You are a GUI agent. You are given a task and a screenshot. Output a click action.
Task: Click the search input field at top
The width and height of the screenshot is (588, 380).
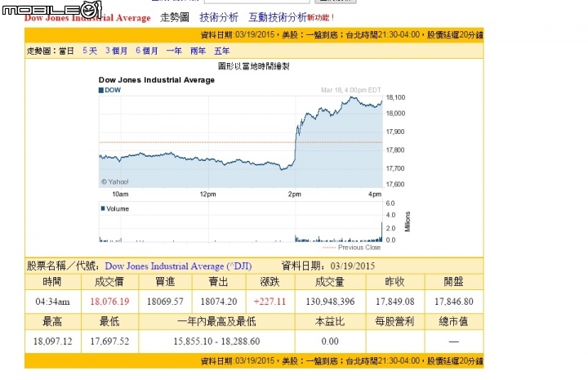click(x=257, y=2)
